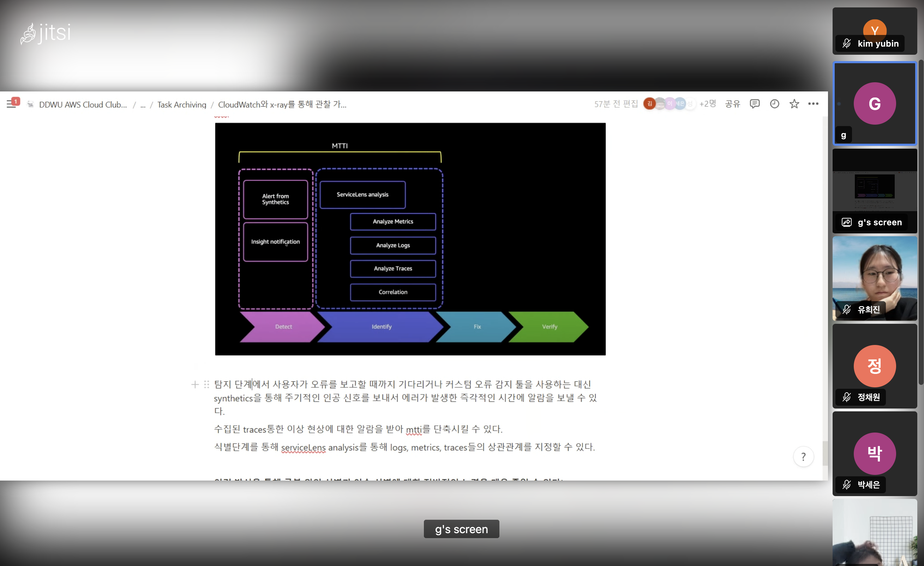Select participant G's video tile
The width and height of the screenshot is (924, 566).
tap(875, 103)
